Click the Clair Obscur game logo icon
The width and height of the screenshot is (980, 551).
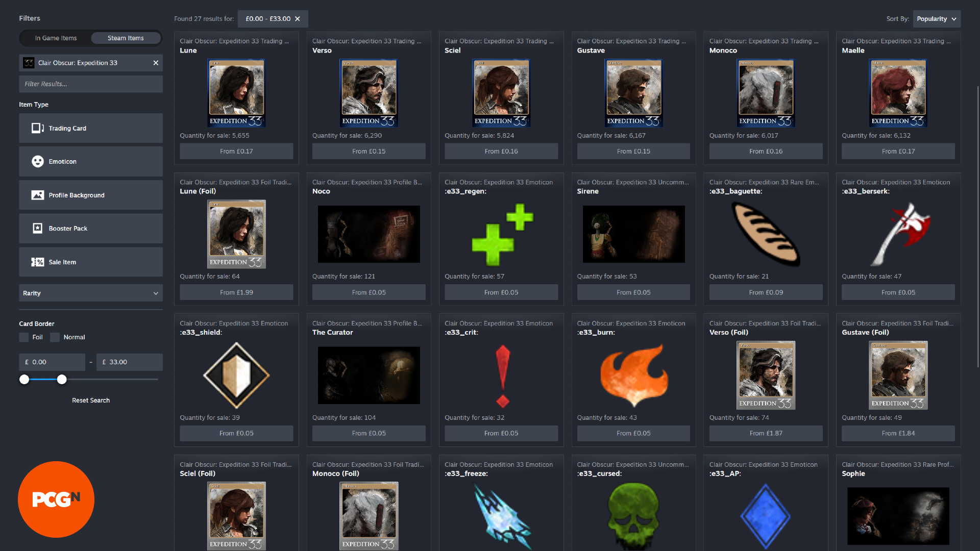pyautogui.click(x=29, y=63)
